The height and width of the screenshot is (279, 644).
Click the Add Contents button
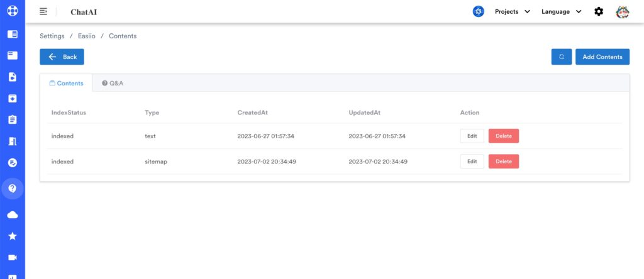point(602,57)
